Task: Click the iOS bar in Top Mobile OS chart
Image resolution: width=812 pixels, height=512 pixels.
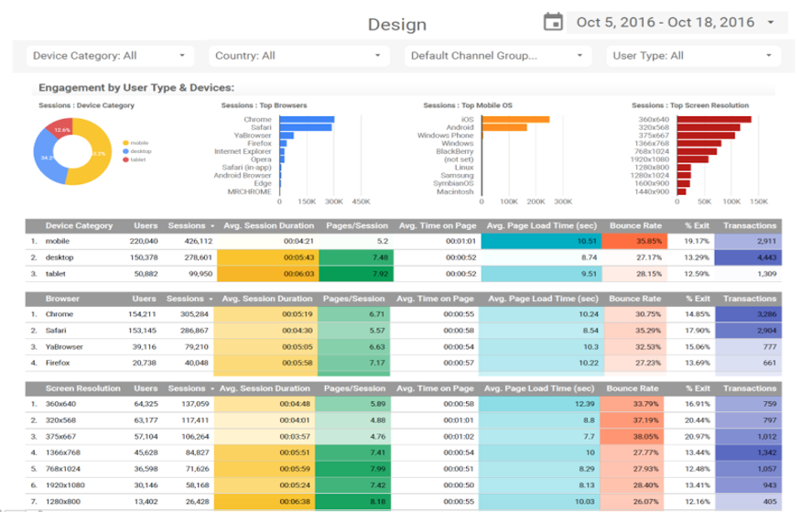Action: pyautogui.click(x=515, y=119)
